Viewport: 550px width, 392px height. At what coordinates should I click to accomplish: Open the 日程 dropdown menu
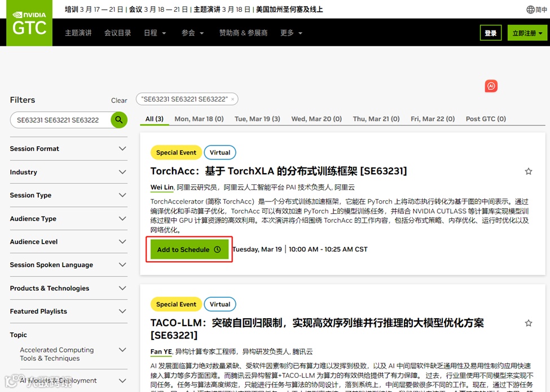pos(155,33)
